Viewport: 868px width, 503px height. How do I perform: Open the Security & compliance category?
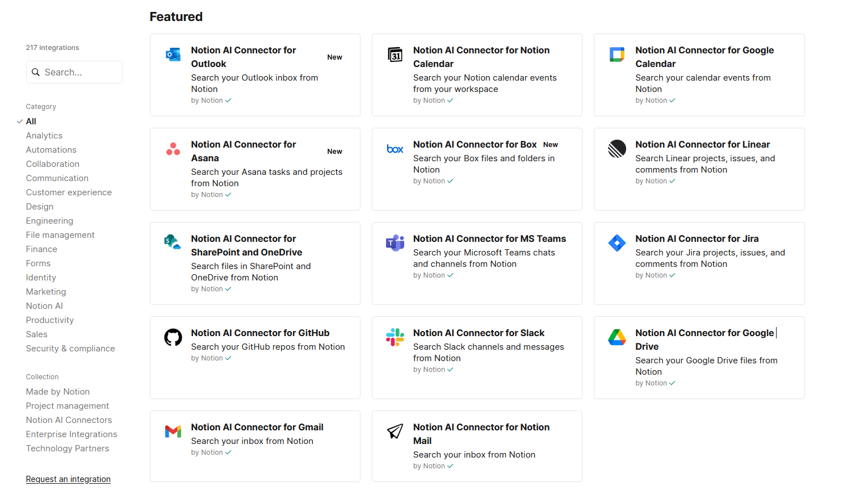[x=70, y=348]
